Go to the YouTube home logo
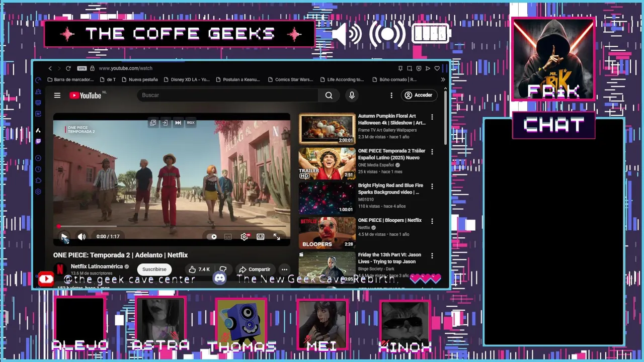Screen dimensions: 644x362 point(86,95)
